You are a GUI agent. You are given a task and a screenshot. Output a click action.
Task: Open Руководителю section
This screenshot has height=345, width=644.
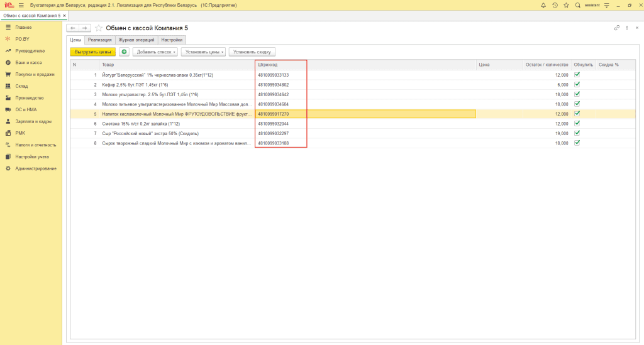(x=31, y=51)
